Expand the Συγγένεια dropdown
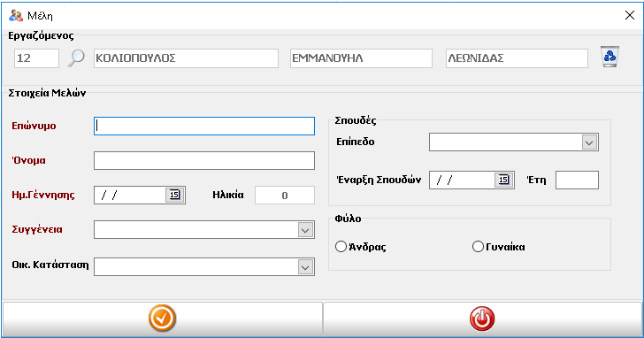This screenshot has height=338, width=644. coord(305,230)
